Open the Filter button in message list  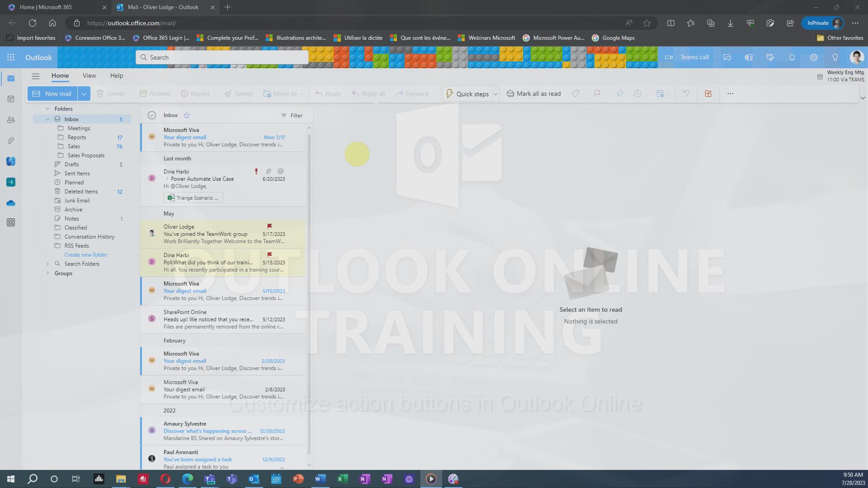point(292,116)
